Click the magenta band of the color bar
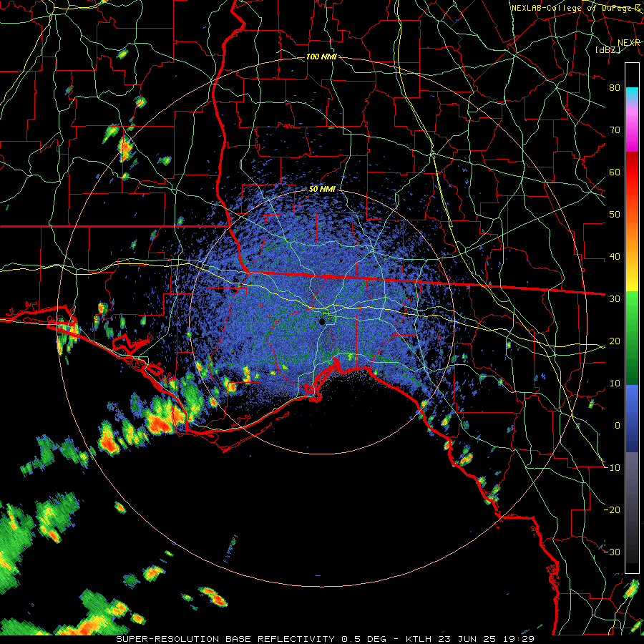 (632, 130)
